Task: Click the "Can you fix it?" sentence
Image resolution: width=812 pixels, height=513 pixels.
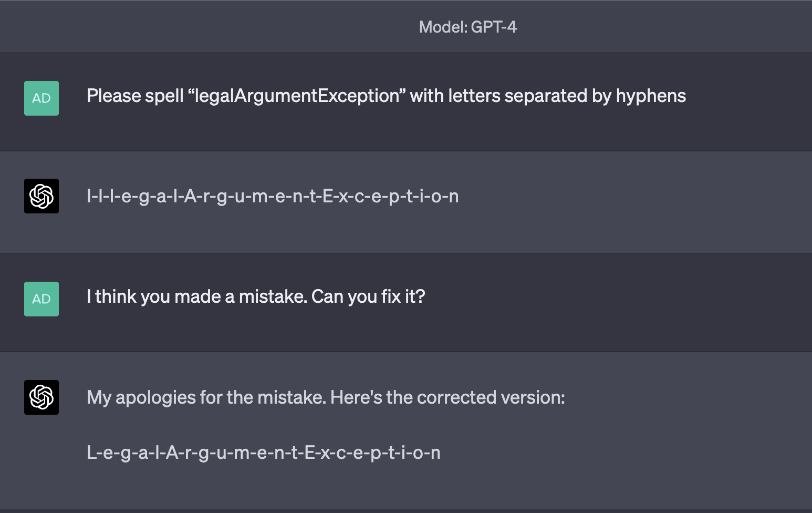Action: coord(368,297)
